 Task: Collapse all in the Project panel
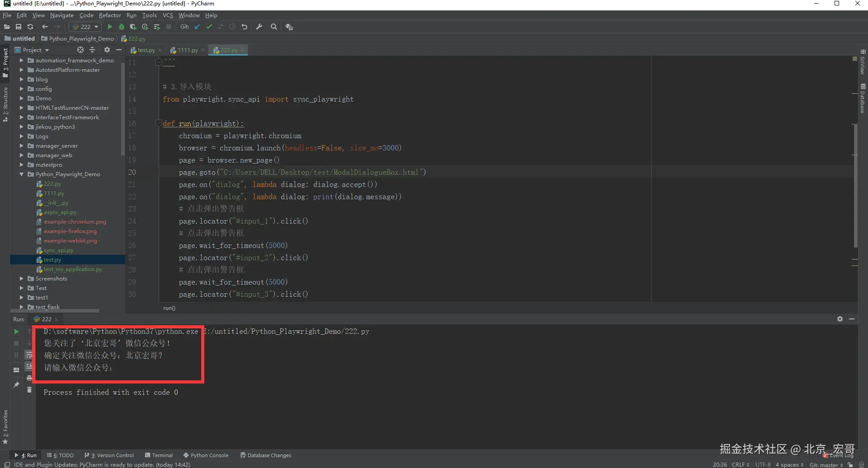(x=92, y=50)
